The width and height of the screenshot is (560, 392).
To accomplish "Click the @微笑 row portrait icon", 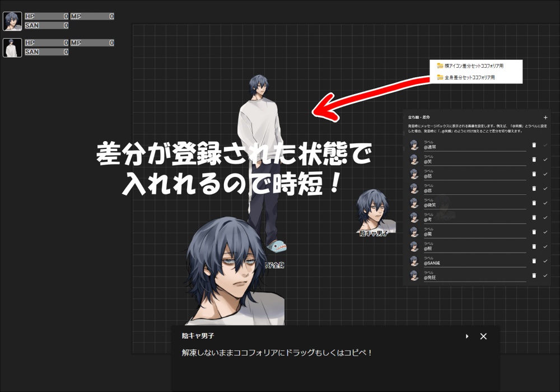I will [413, 203].
